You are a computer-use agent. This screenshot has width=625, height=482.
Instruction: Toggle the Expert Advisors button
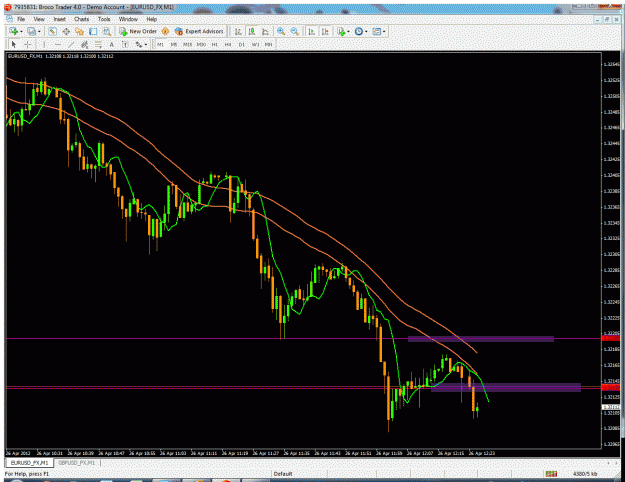(x=199, y=31)
